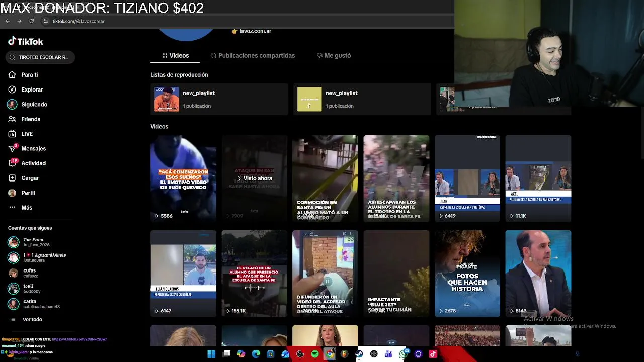644x362 pixels.
Task: Open the Windows Start menu
Action: (211, 354)
